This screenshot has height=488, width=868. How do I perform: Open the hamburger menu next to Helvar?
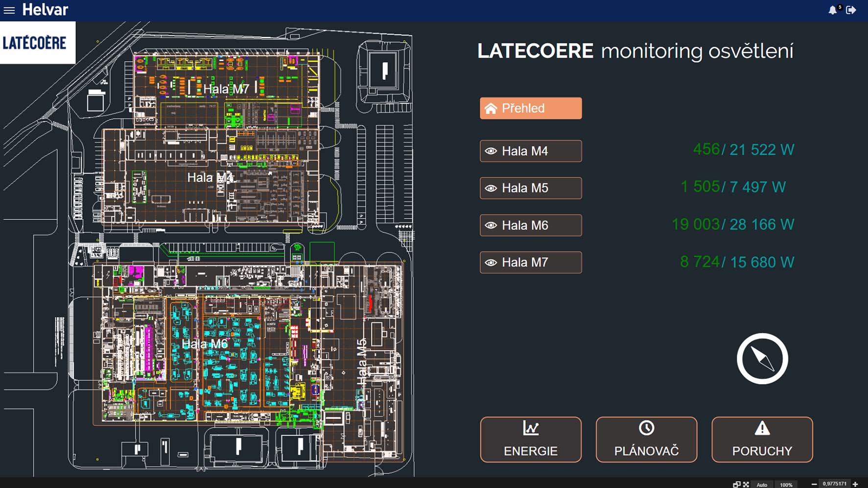pos(9,10)
